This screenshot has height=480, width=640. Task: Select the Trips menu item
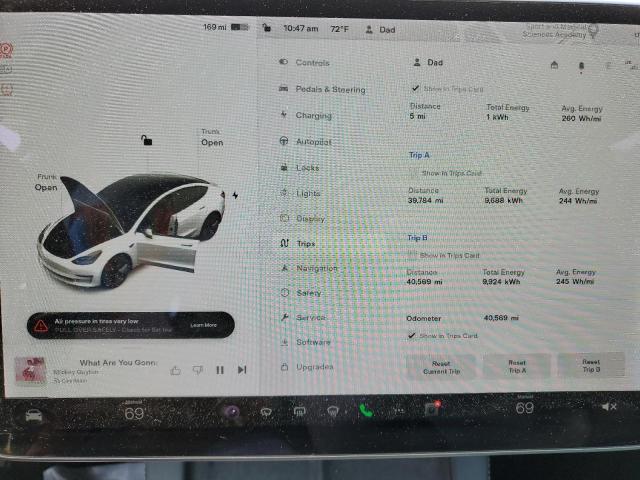(x=298, y=243)
